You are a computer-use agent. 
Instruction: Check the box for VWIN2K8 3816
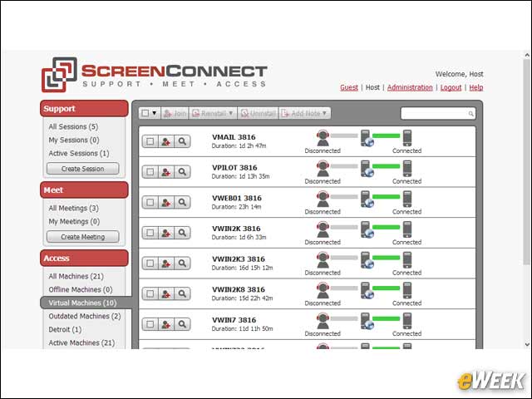tap(150, 293)
